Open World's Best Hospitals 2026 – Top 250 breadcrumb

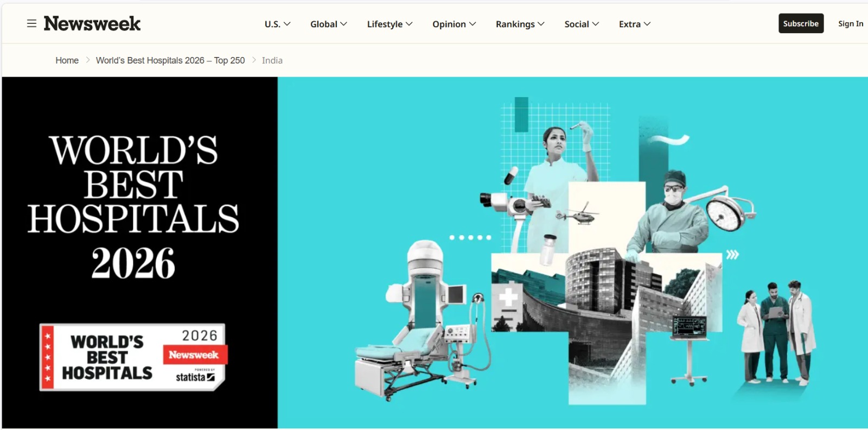click(170, 60)
